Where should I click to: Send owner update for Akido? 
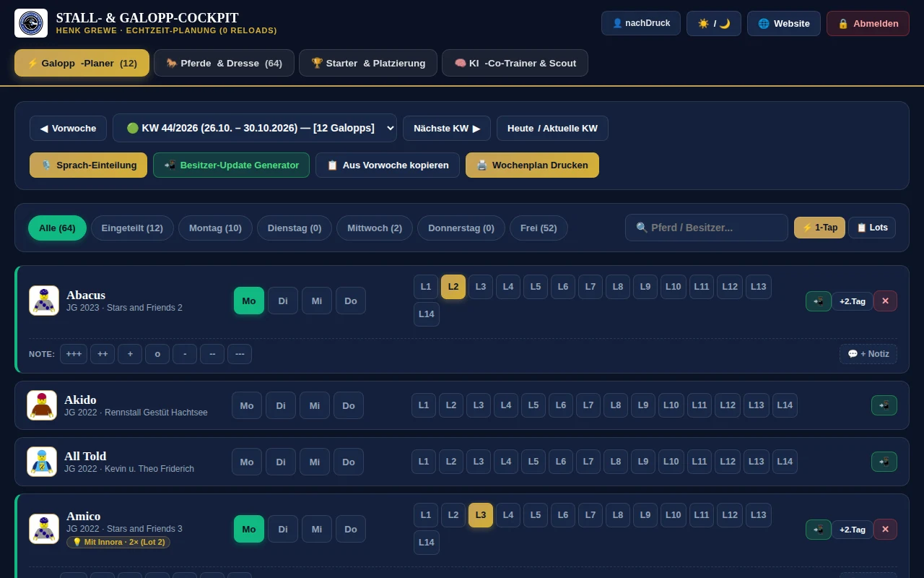(x=884, y=405)
